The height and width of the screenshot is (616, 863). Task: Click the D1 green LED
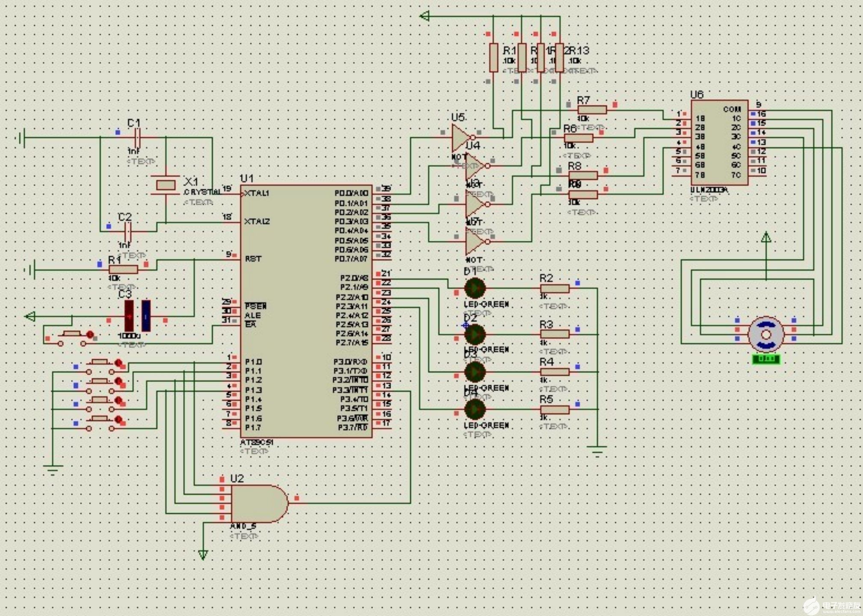[x=475, y=288]
